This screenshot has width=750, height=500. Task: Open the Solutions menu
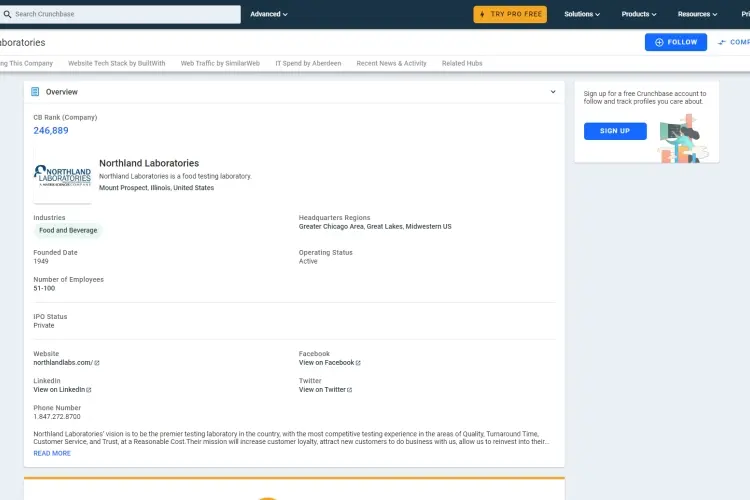[x=582, y=14]
